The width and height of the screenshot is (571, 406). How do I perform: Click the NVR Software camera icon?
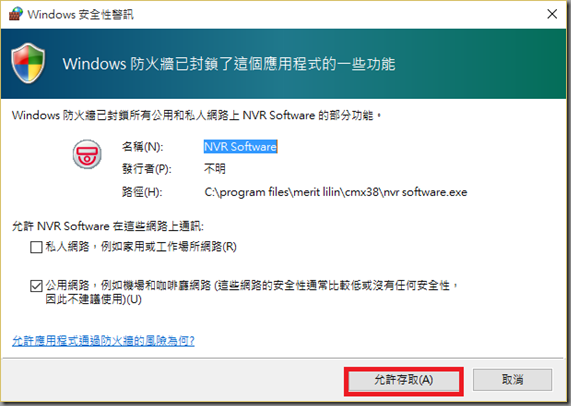click(x=87, y=154)
